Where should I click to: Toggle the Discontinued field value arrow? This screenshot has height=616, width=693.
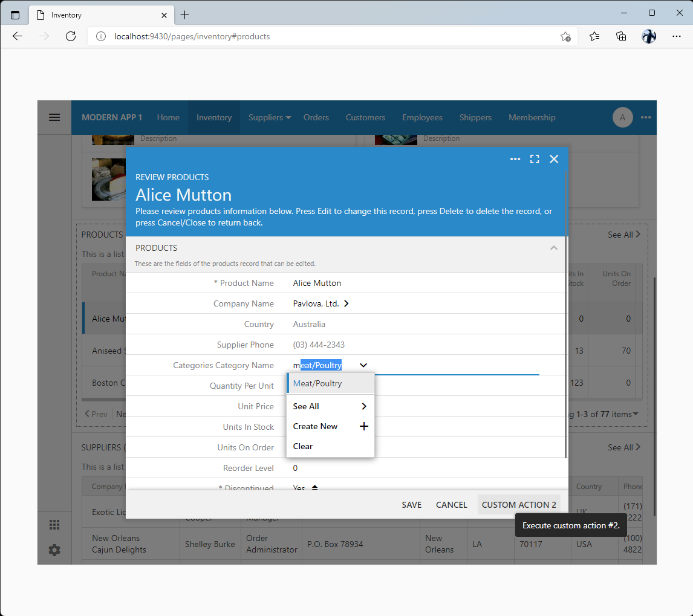[x=314, y=488]
